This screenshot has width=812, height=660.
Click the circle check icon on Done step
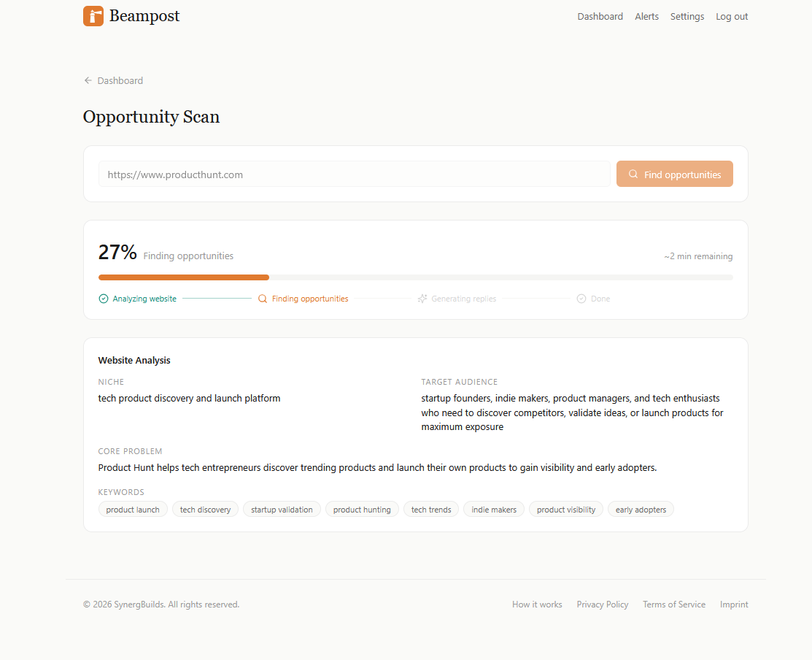click(581, 298)
